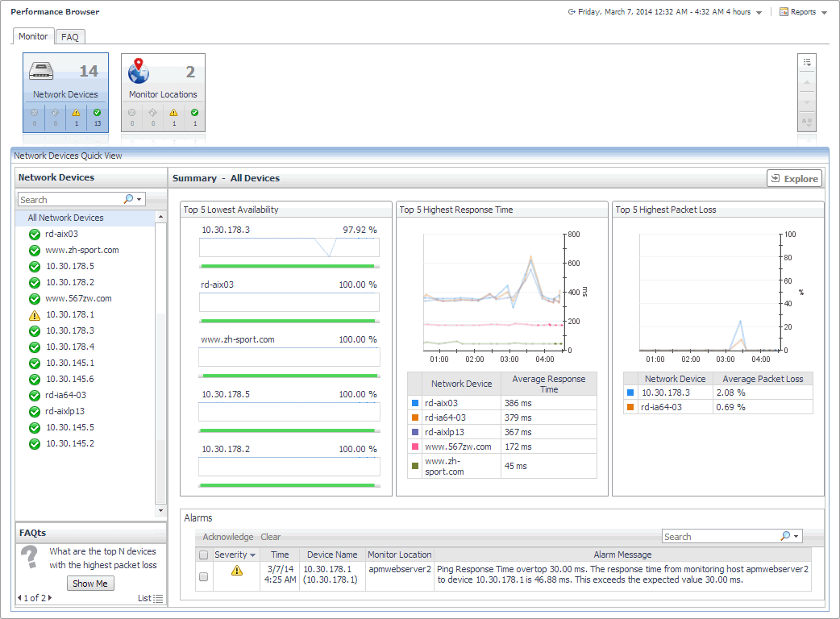840x619 pixels.
Task: Expand the Reports dropdown menu
Action: click(x=823, y=13)
